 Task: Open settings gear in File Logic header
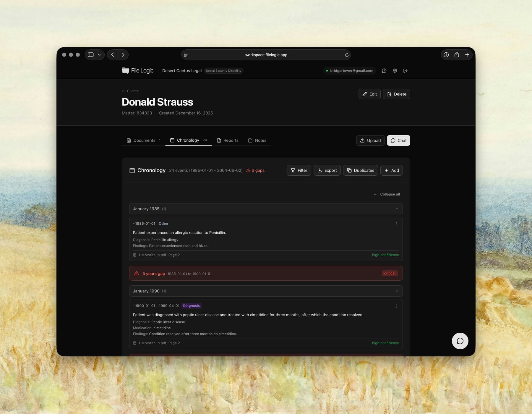click(395, 71)
